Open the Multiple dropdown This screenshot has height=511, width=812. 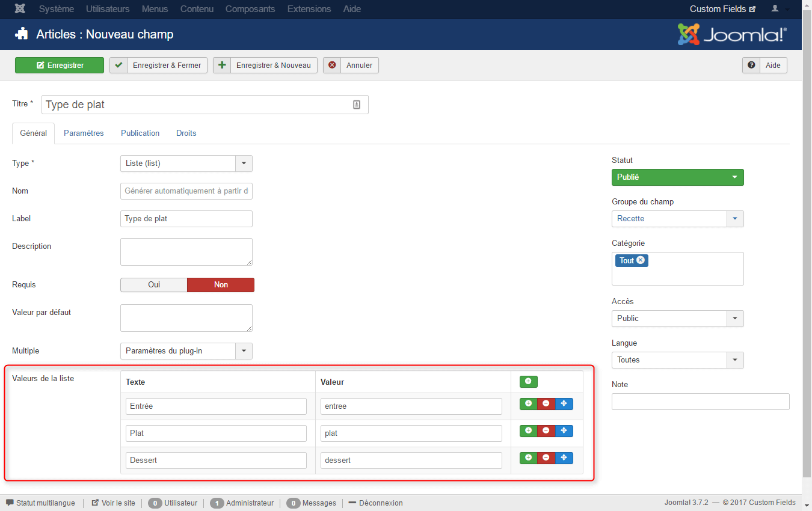click(x=186, y=351)
